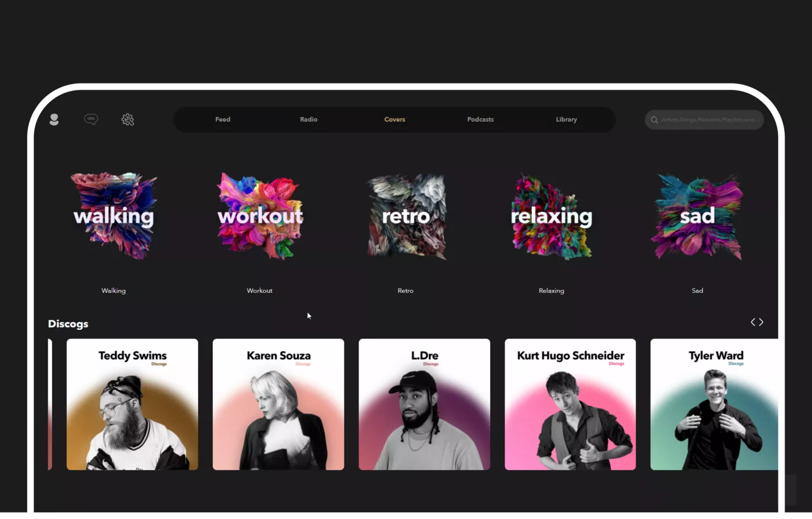Select the Covers tab
This screenshot has width=812, height=519.
pos(394,119)
